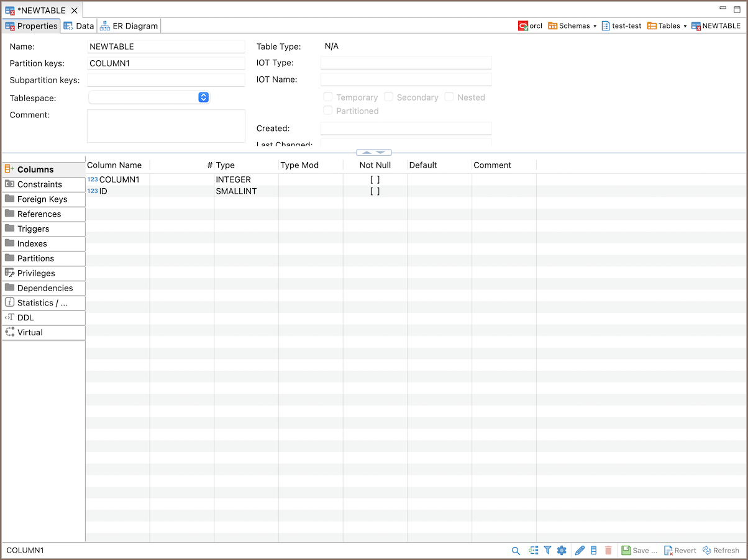Click the column create icon beside pencil
The image size is (748, 560).
(593, 551)
